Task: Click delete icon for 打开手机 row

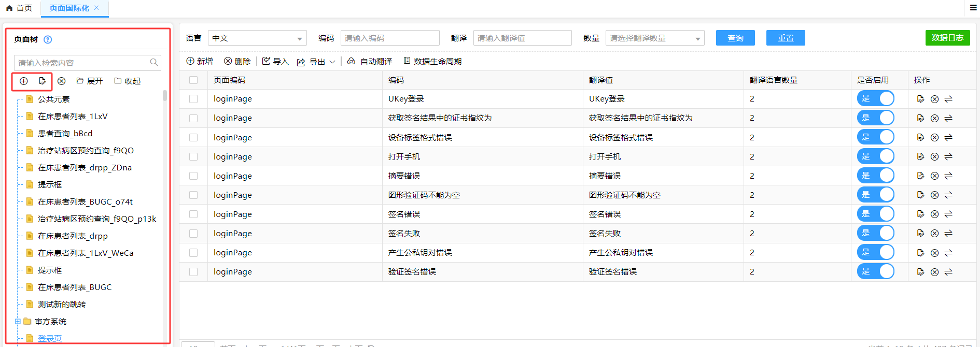Action: coord(934,156)
